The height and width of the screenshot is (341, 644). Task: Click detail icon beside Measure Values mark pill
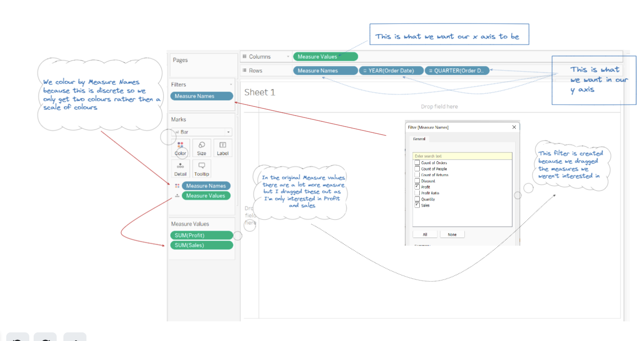click(177, 196)
